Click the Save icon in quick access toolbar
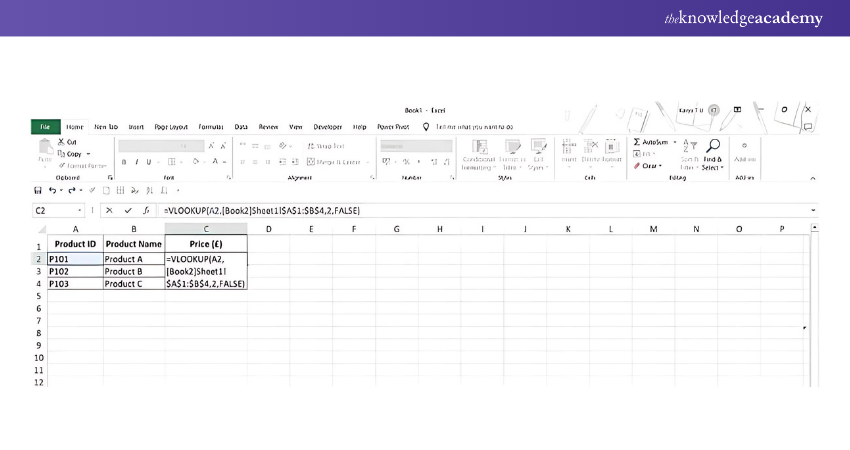This screenshot has width=850, height=450. [x=38, y=190]
